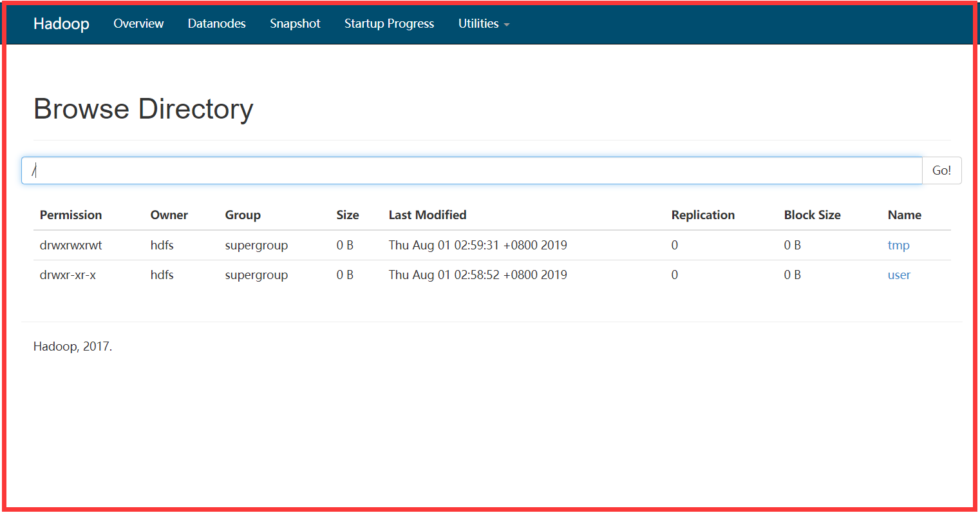Click the Go! button
Image resolution: width=980 pixels, height=513 pixels.
942,170
